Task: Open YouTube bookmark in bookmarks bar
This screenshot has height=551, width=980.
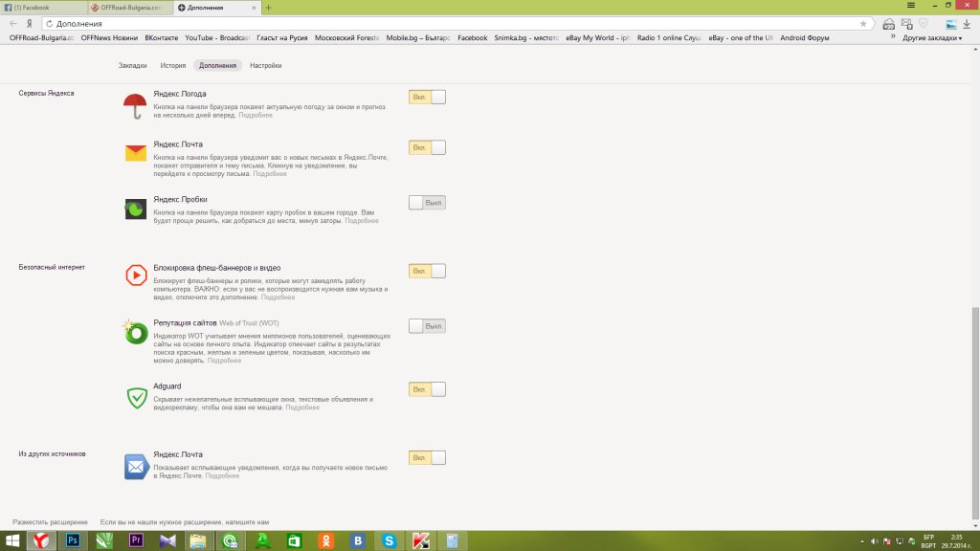Action: (217, 38)
